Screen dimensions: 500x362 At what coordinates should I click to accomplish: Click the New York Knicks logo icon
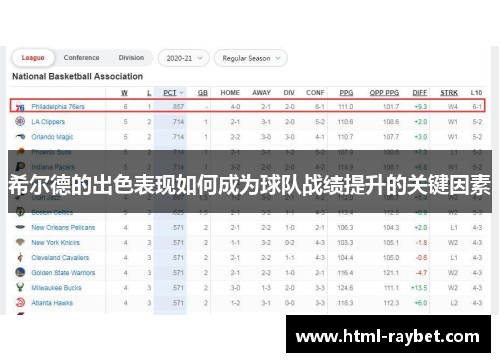[20, 242]
